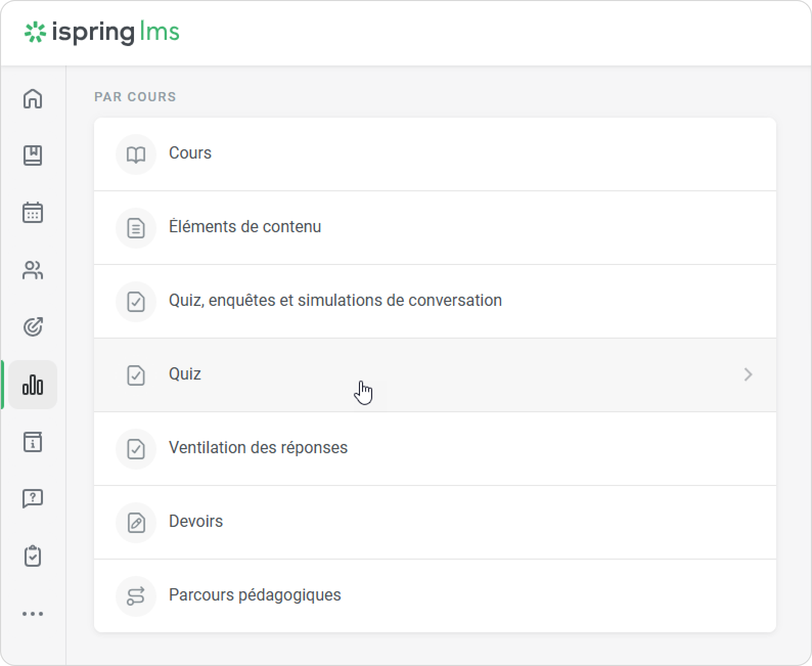Open Ventilation des réponses report
Image resolution: width=812 pixels, height=666 pixels.
pyautogui.click(x=258, y=448)
